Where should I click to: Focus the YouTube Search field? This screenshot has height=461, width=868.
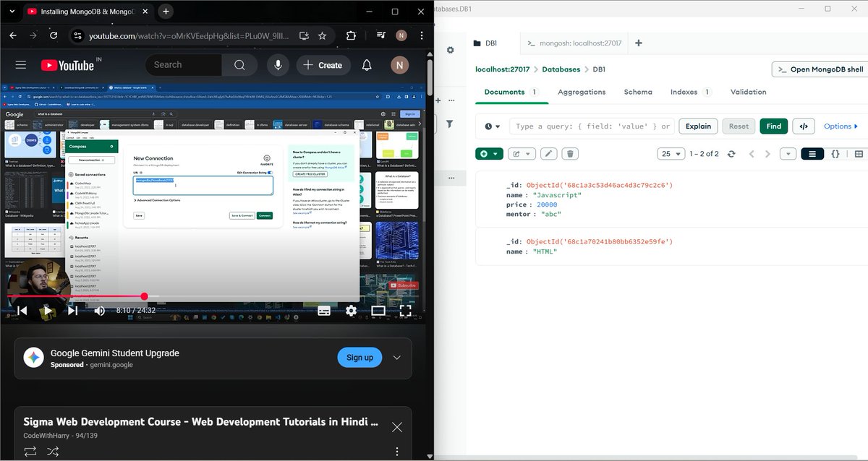(x=184, y=65)
